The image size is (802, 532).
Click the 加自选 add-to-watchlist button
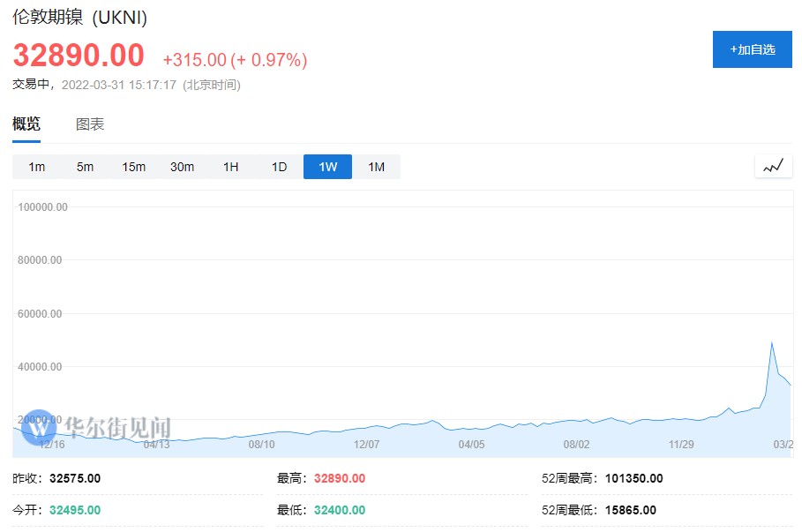[x=752, y=49]
